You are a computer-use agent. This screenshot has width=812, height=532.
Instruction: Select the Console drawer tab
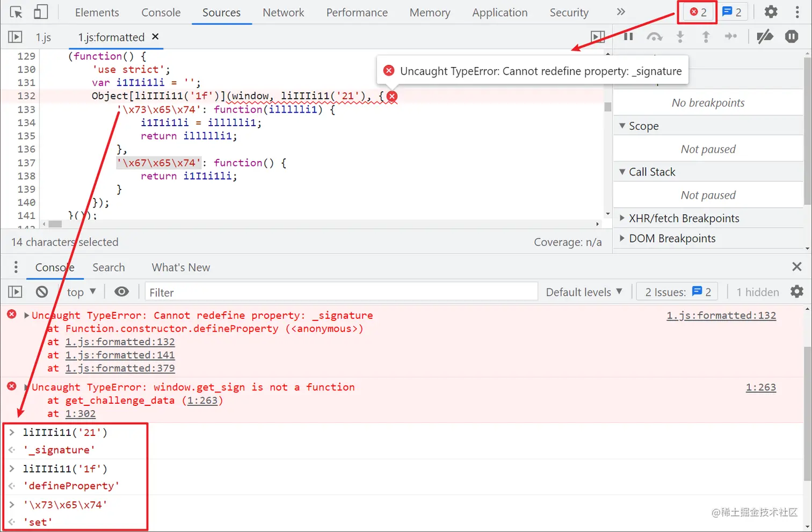[55, 267]
